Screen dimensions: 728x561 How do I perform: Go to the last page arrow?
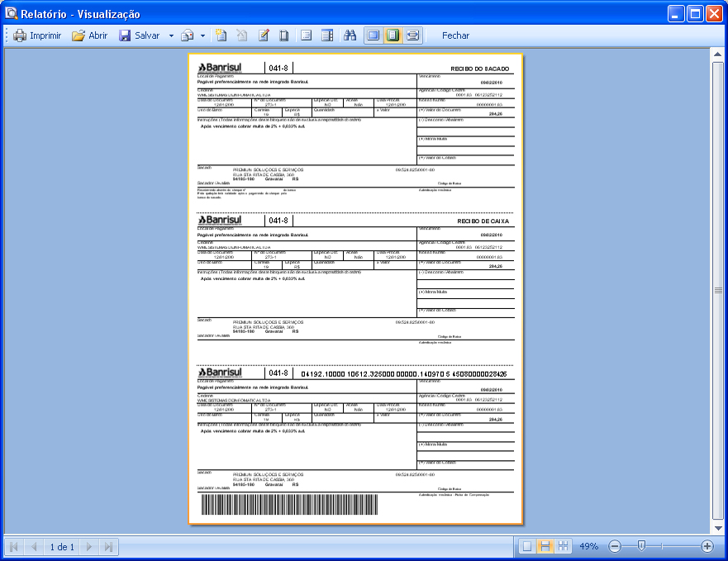109,547
